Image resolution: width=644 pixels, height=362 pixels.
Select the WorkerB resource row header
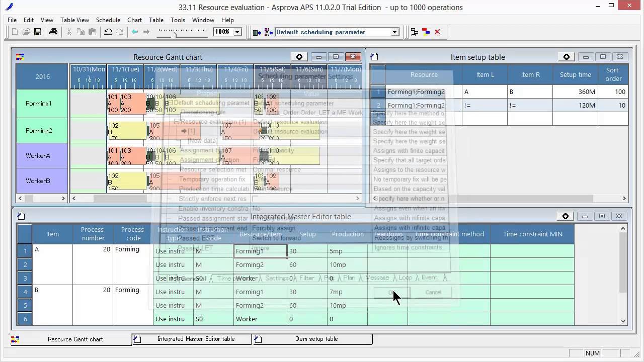click(42, 181)
